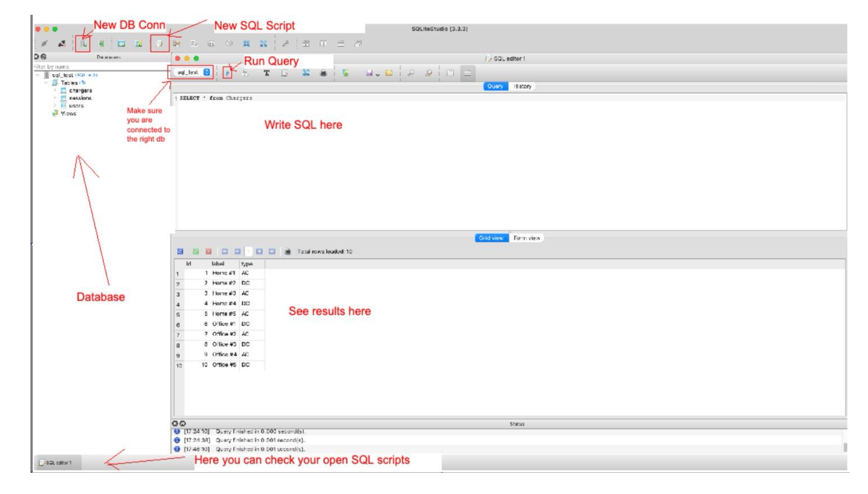868x494 pixels.
Task: Click the export icon left of Total rows loaded
Action: click(x=287, y=251)
